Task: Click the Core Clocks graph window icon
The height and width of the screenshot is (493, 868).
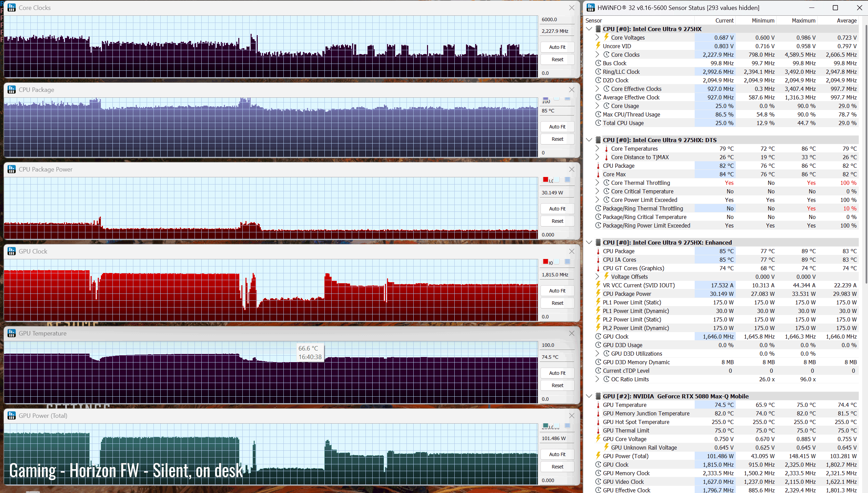Action: click(x=12, y=8)
